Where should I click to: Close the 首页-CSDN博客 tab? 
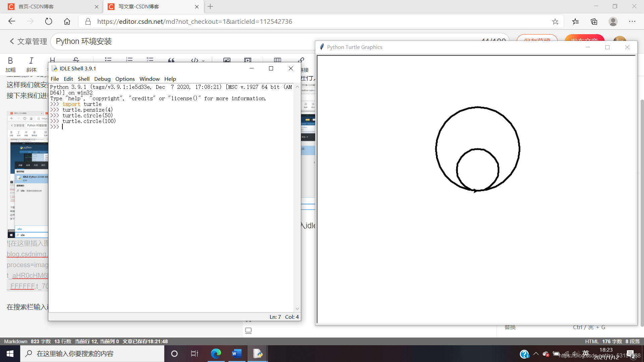pyautogui.click(x=97, y=7)
